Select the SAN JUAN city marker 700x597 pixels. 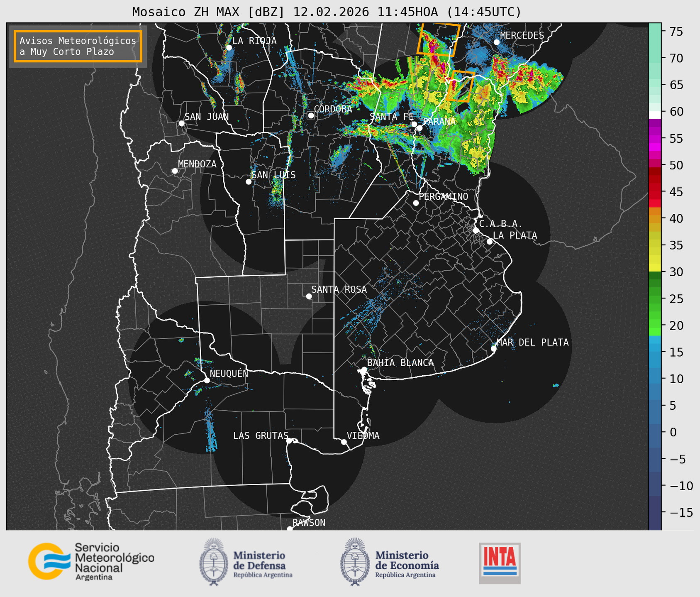coord(181,123)
